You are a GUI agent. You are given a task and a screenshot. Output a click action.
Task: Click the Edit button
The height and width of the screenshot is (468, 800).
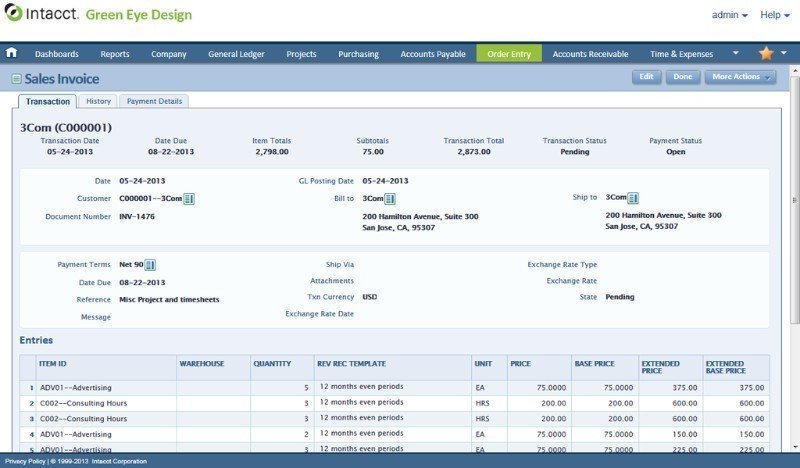pos(646,77)
